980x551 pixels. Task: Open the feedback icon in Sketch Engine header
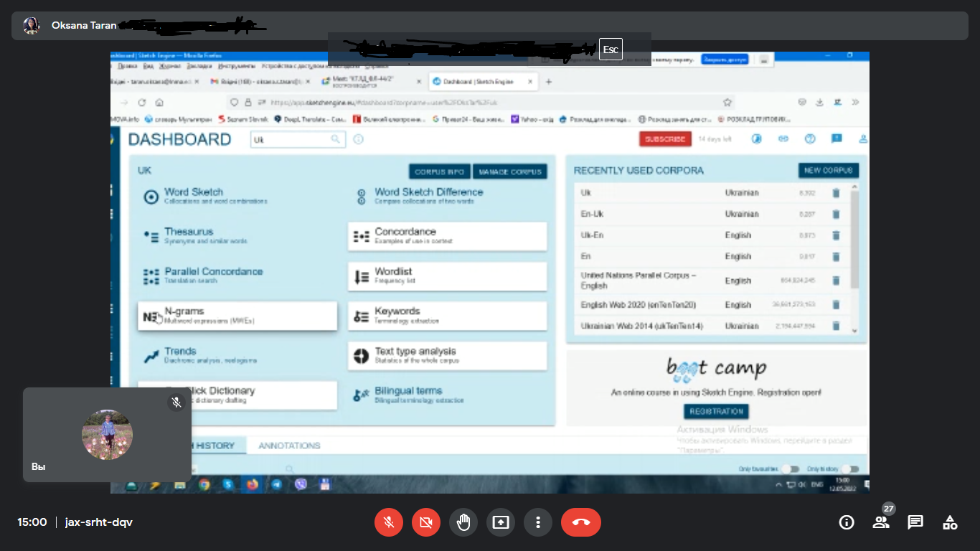(837, 139)
